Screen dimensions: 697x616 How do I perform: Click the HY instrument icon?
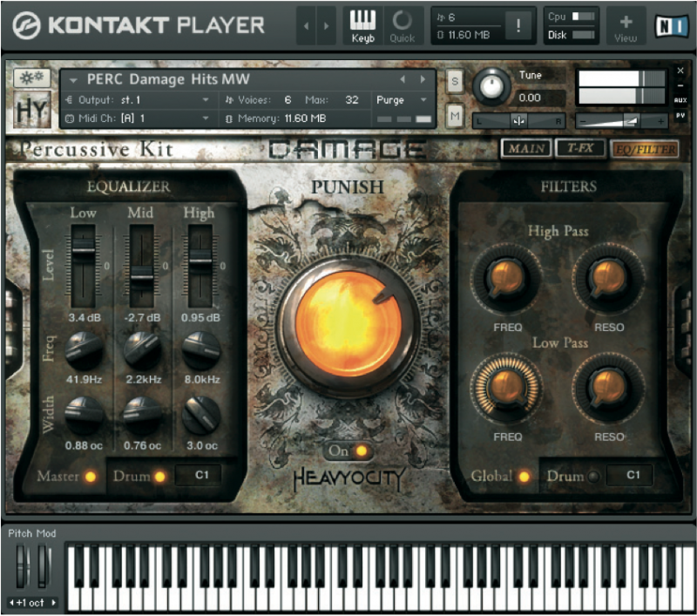[32, 109]
